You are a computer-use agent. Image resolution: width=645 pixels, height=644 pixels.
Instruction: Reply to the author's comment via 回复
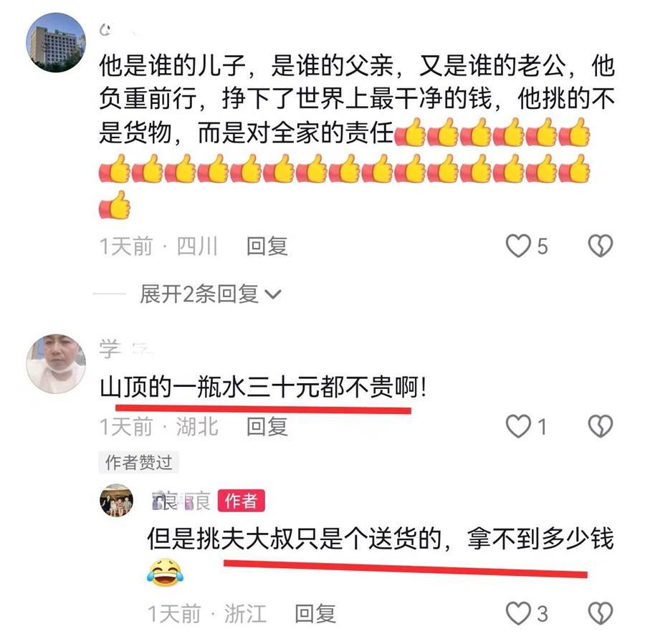(315, 614)
